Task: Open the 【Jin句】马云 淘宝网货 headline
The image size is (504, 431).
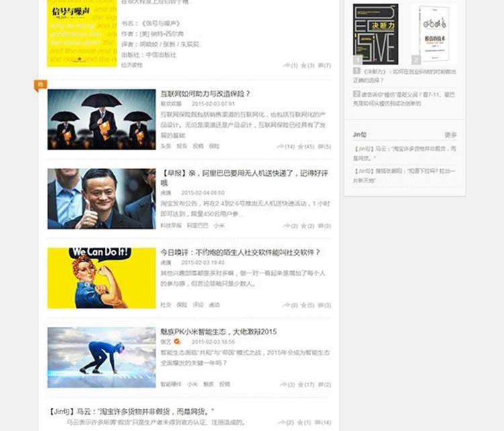Action: (x=131, y=412)
